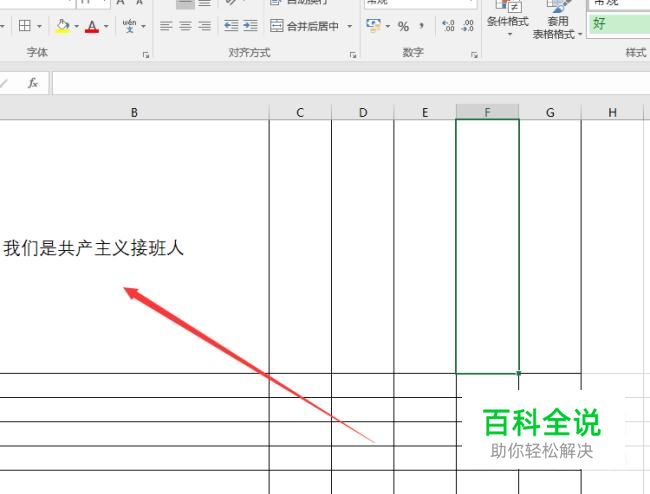Screen dimensions: 650x494
Task: Apply comma style number format
Action: [x=421, y=26]
